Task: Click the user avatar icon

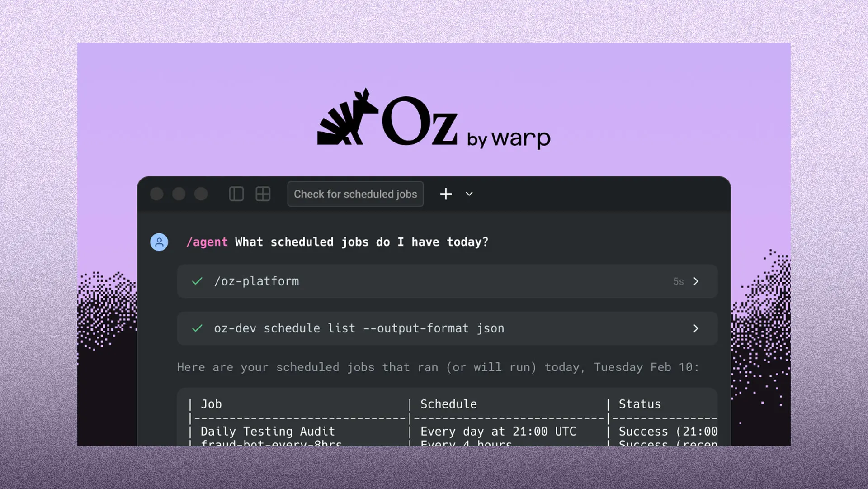Action: 159,242
